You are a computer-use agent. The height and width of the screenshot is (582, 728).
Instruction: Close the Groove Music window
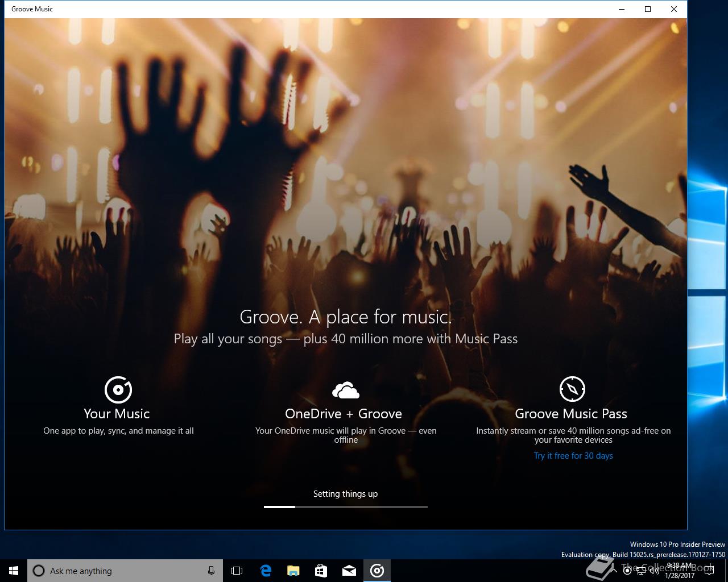tap(674, 9)
